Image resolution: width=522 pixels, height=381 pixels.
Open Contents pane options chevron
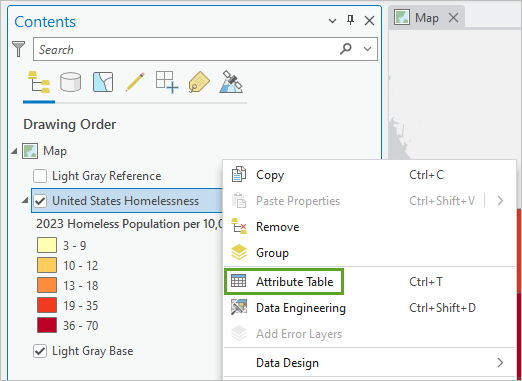pyautogui.click(x=332, y=21)
